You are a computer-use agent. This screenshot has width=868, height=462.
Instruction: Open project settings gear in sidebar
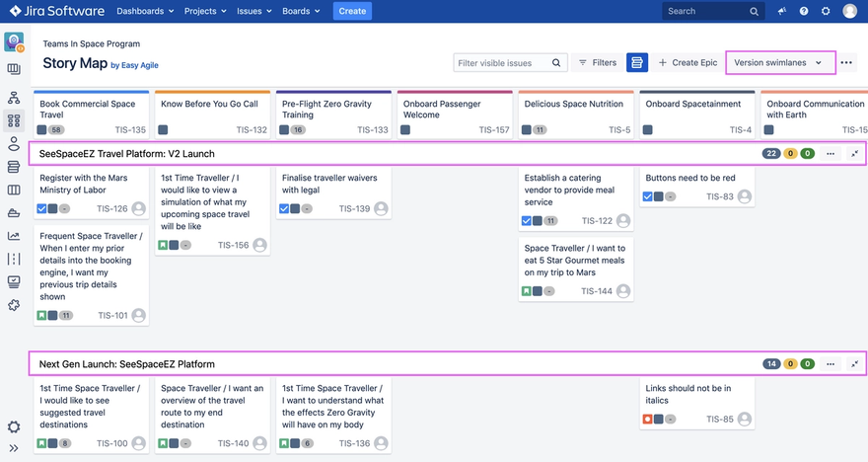14,426
